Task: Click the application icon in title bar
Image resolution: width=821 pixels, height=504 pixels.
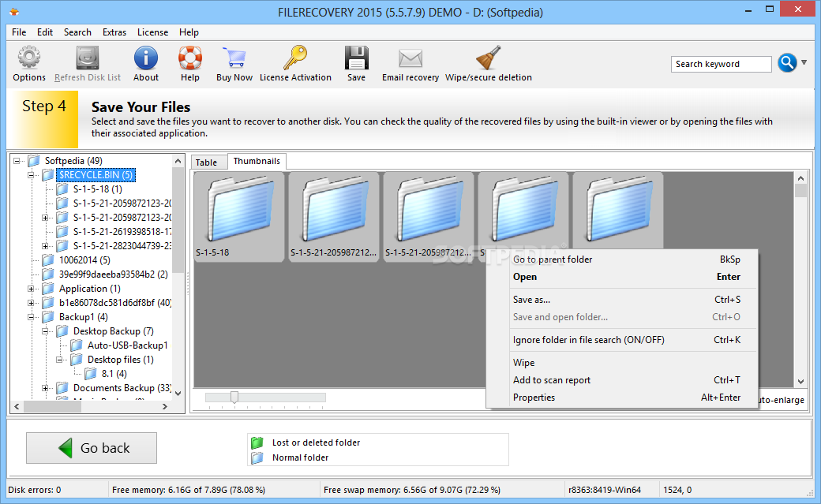Action: coord(14,12)
